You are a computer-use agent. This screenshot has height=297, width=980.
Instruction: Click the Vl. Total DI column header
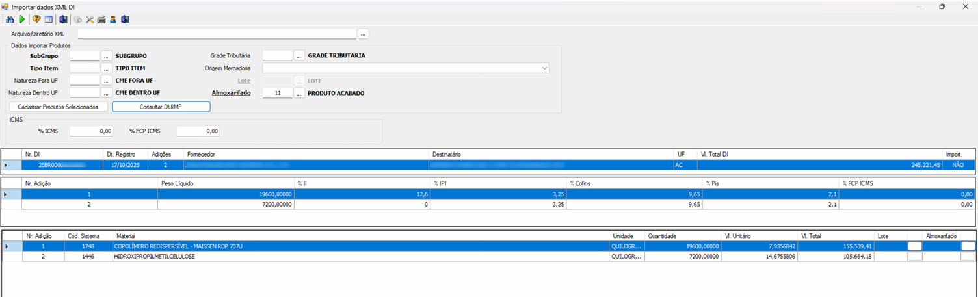tap(715, 154)
